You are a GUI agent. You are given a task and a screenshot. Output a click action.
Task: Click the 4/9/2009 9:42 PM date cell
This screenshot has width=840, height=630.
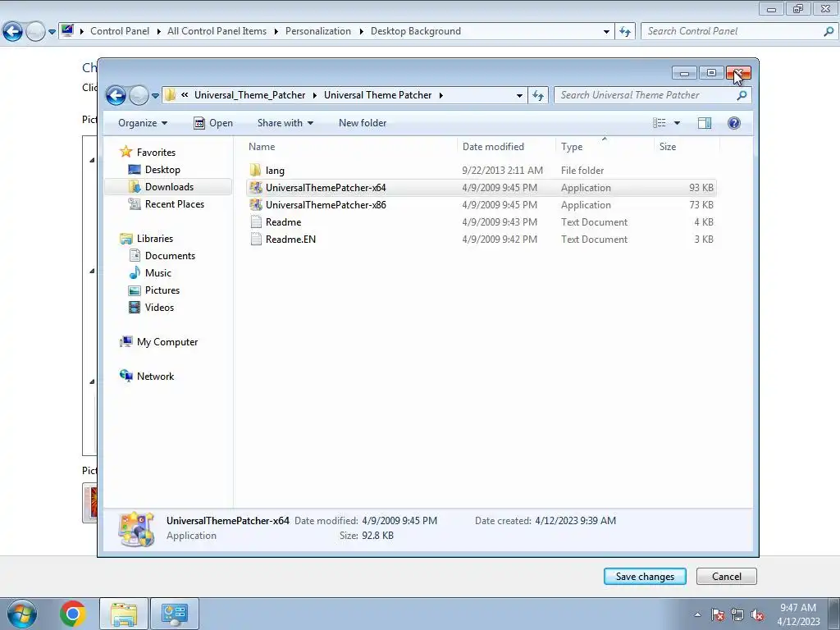500,240
